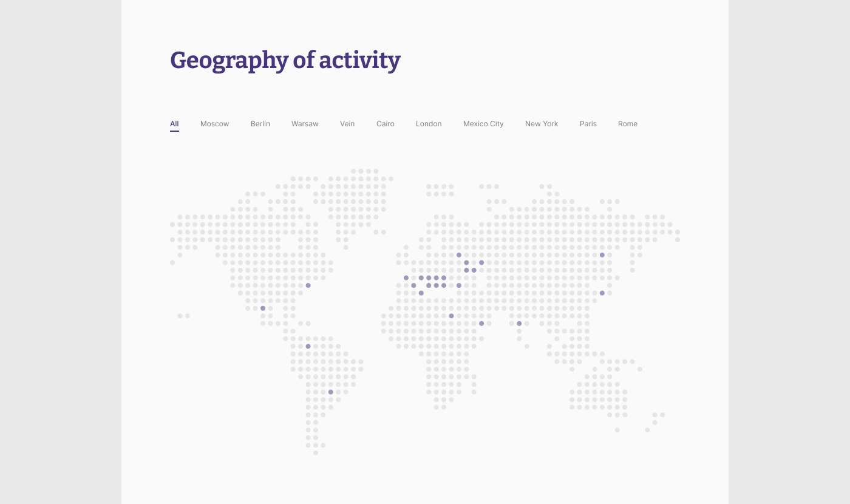Click the Geography of activity heading

pos(285,61)
